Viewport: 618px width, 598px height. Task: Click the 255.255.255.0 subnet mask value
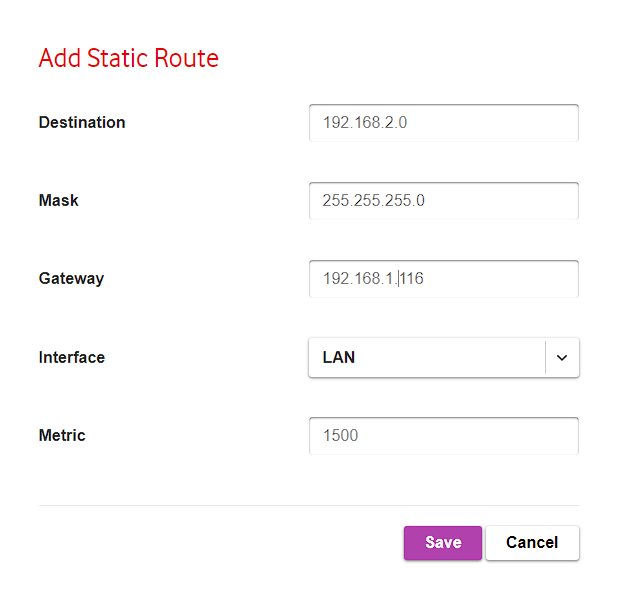pyautogui.click(x=374, y=201)
